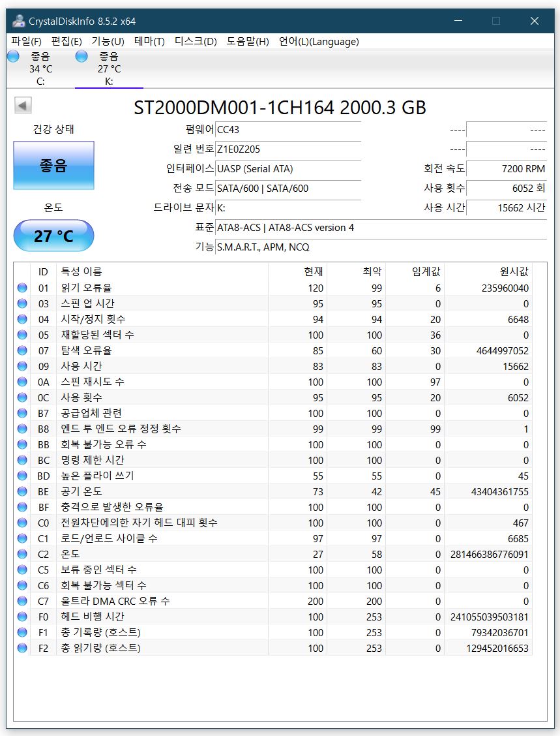Click the drive title ST2000DM001-1CH164 2000.3 GB
The width and height of the screenshot is (560, 736).
(280, 108)
